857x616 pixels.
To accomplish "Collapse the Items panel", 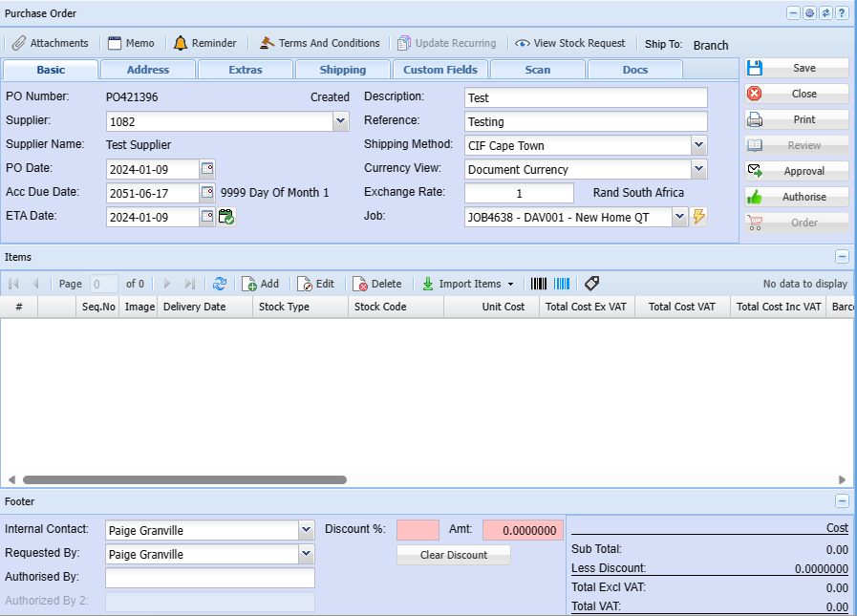I will [842, 257].
